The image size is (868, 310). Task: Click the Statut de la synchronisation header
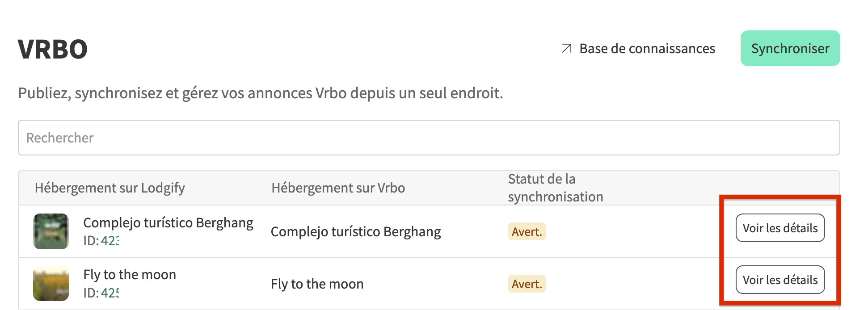pos(555,188)
